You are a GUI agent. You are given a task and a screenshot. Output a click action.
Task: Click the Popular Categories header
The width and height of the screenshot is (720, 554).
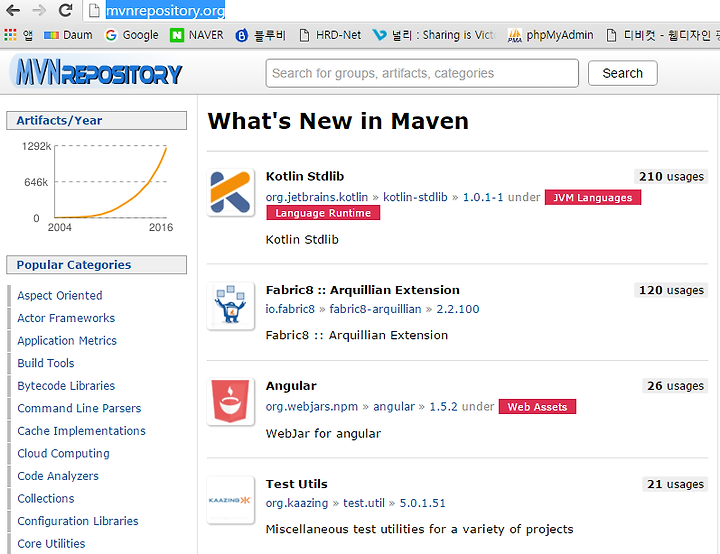tap(96, 265)
